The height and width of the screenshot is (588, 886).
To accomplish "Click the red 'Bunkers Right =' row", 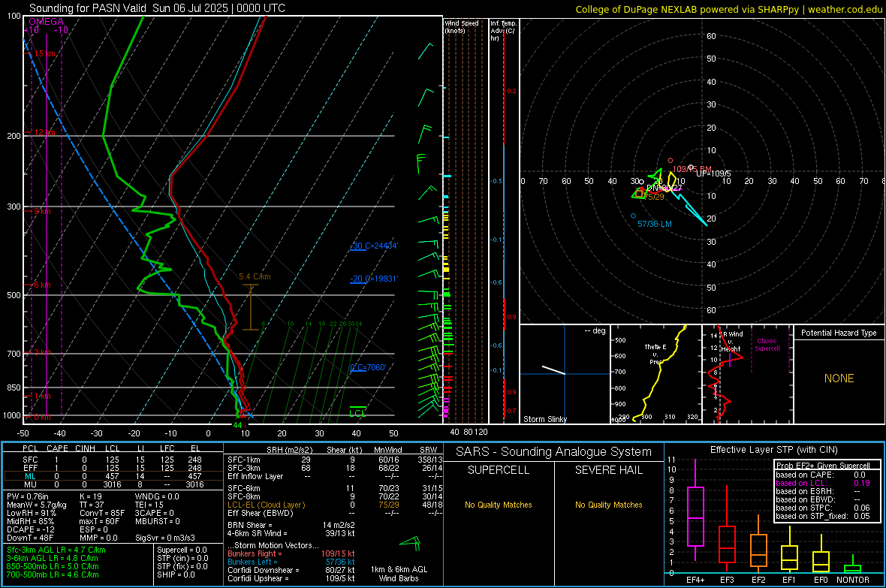I will click(291, 553).
